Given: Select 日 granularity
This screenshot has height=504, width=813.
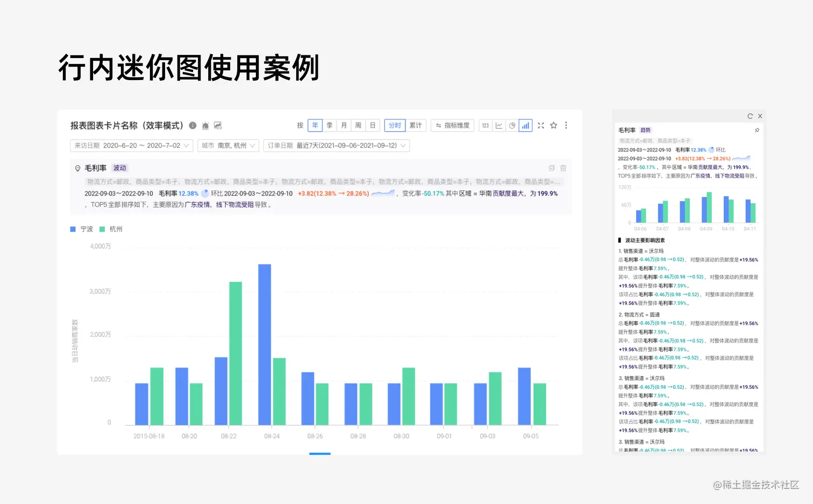Looking at the screenshot, I should point(373,125).
